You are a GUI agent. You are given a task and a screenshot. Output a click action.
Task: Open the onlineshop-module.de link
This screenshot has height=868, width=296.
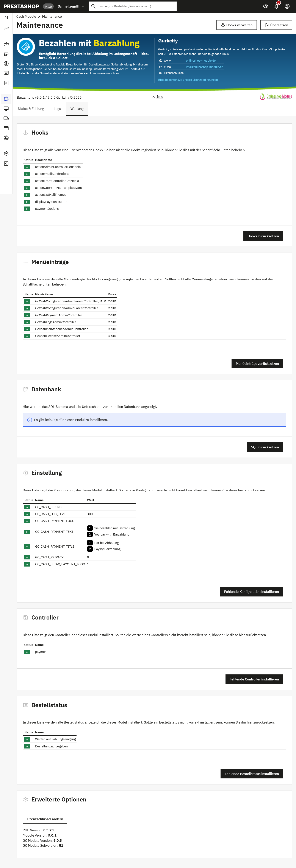click(200, 61)
